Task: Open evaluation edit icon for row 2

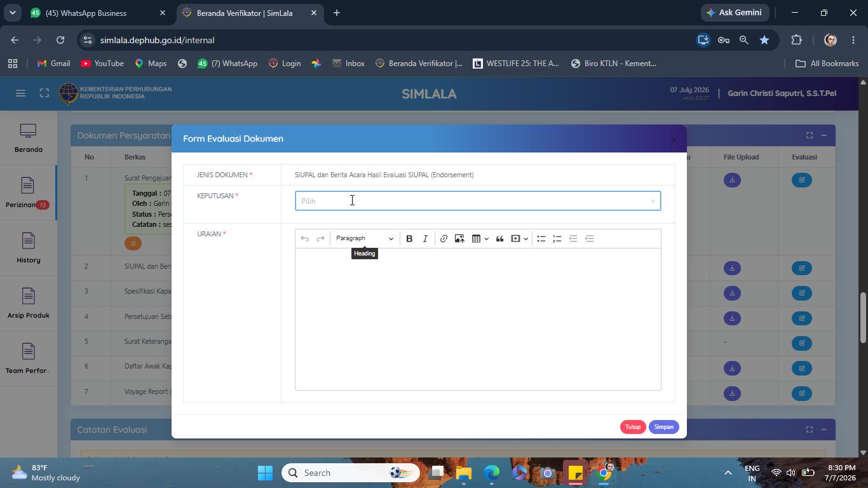Action: (802, 268)
